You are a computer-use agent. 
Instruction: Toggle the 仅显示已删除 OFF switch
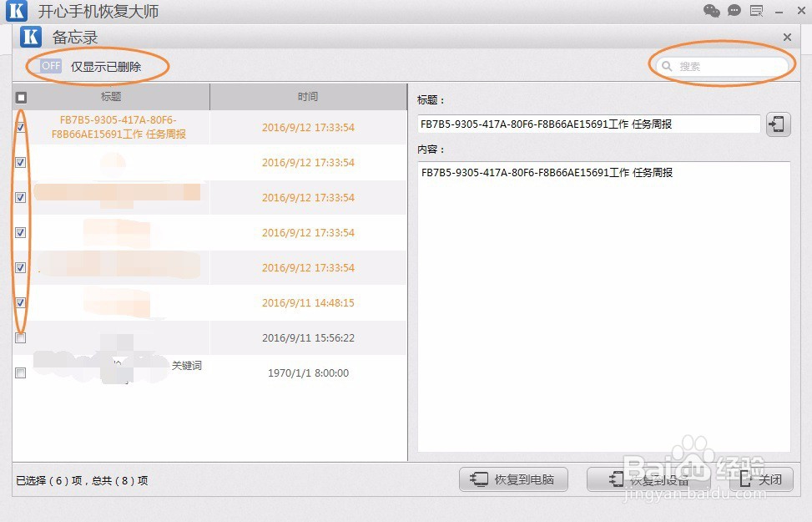click(x=51, y=66)
